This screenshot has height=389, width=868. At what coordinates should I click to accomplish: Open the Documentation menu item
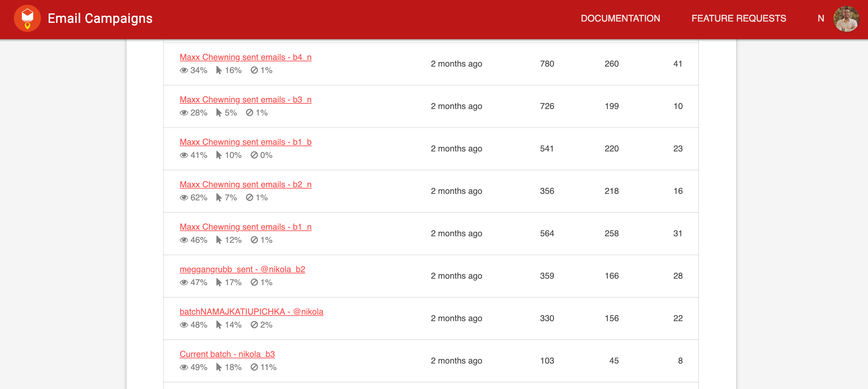tap(620, 19)
